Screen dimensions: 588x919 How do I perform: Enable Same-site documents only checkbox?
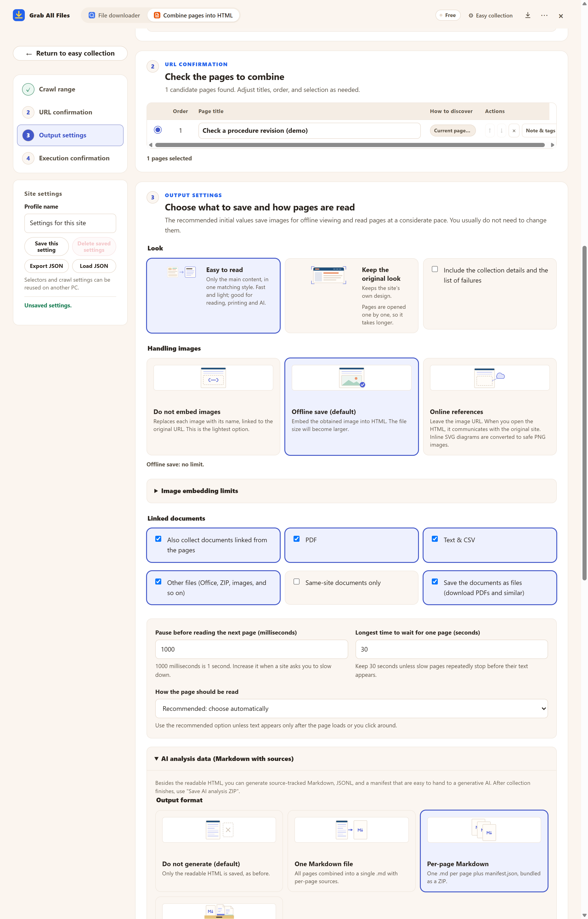pos(296,581)
